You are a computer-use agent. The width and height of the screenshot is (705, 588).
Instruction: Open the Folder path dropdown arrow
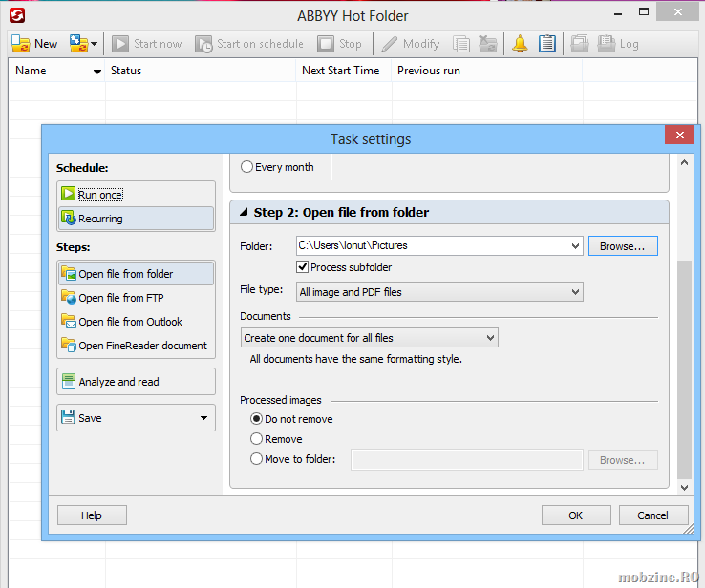pyautogui.click(x=575, y=245)
